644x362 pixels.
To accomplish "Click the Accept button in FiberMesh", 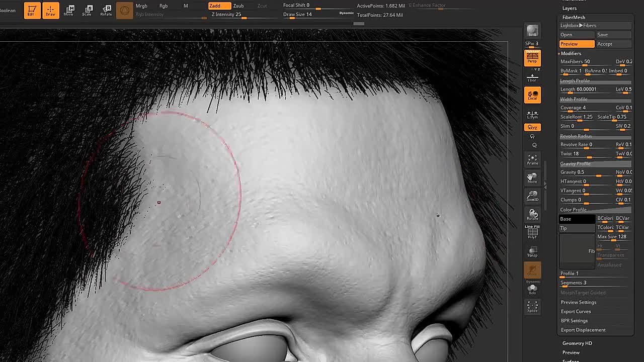I will coord(613,44).
